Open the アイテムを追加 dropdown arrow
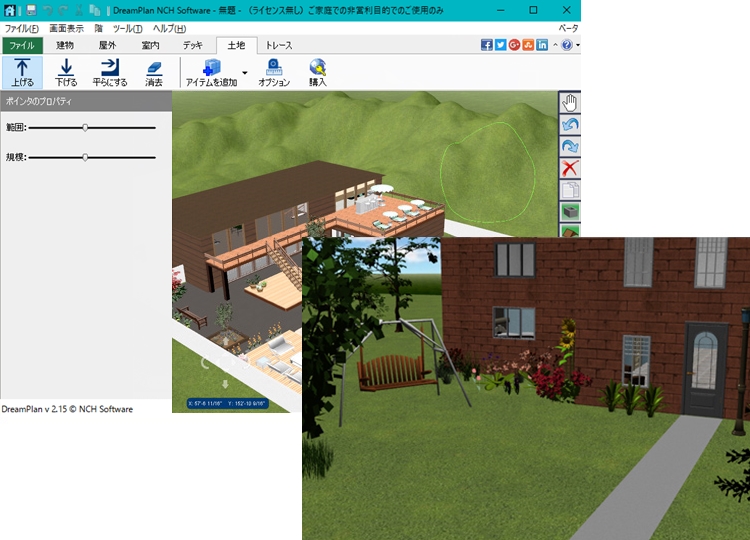Screen dimensions: 750x540 point(245,73)
